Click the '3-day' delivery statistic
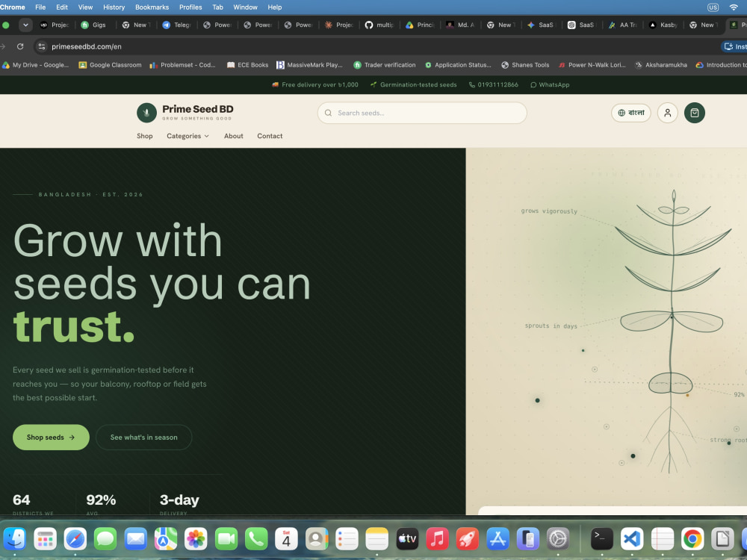747x560 pixels. pyautogui.click(x=179, y=500)
